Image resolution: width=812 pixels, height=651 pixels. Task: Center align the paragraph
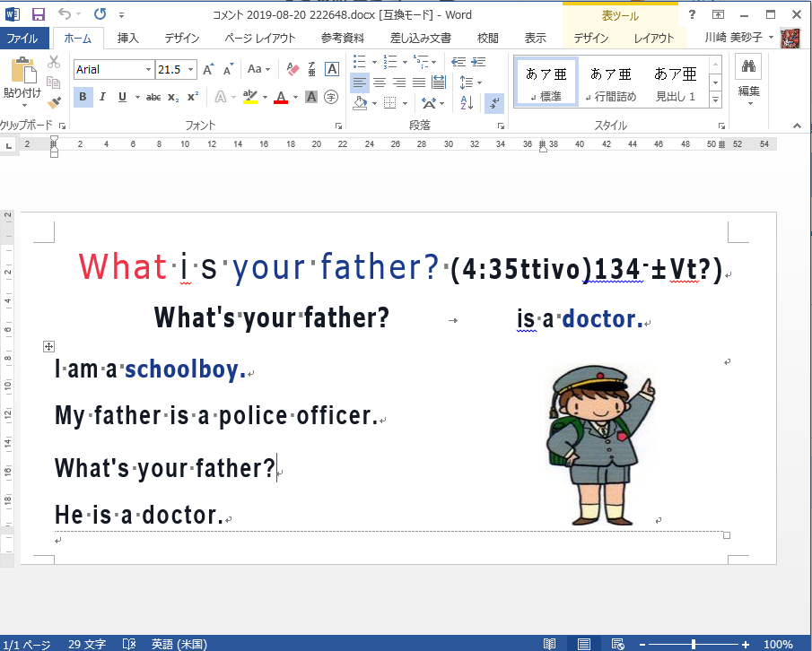point(380,82)
